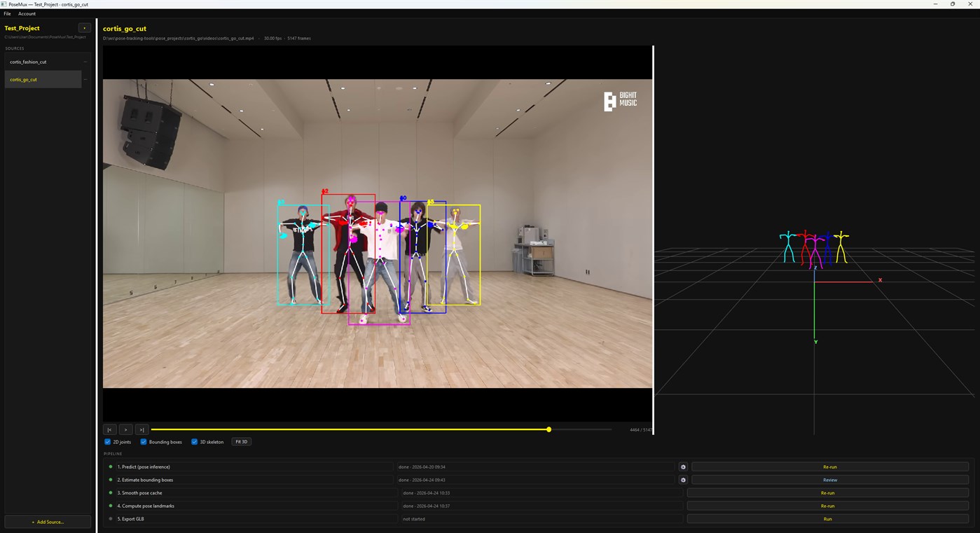
Task: Click the 'done - 2026-04-20 09:34' status
Action: click(422, 466)
